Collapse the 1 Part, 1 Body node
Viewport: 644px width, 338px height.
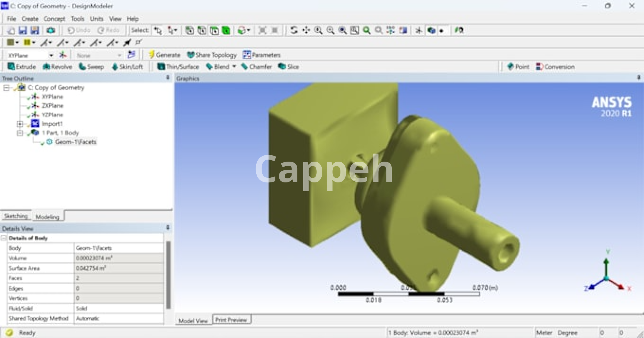tap(20, 133)
